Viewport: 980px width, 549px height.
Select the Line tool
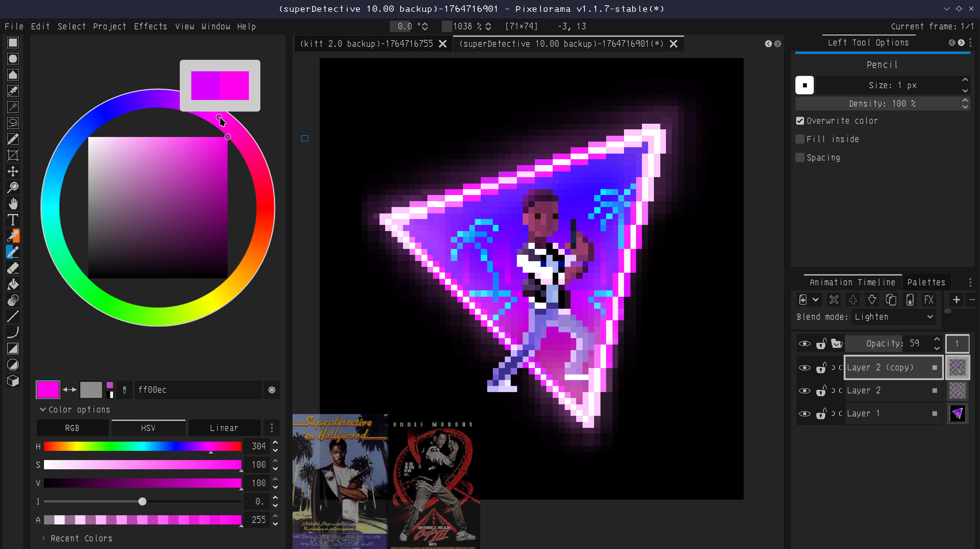click(x=13, y=316)
